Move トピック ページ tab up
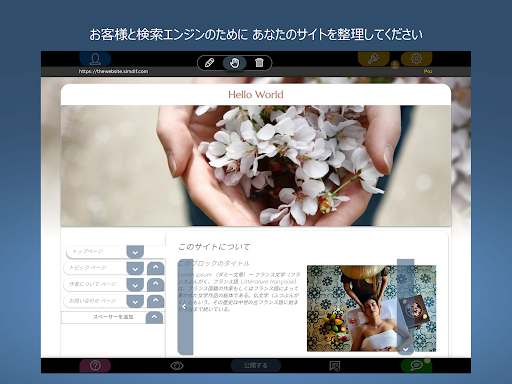The height and width of the screenshot is (384, 512). (155, 268)
